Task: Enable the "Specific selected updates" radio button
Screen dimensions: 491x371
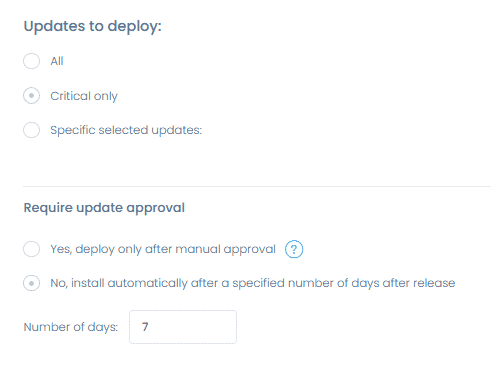Action: 32,130
